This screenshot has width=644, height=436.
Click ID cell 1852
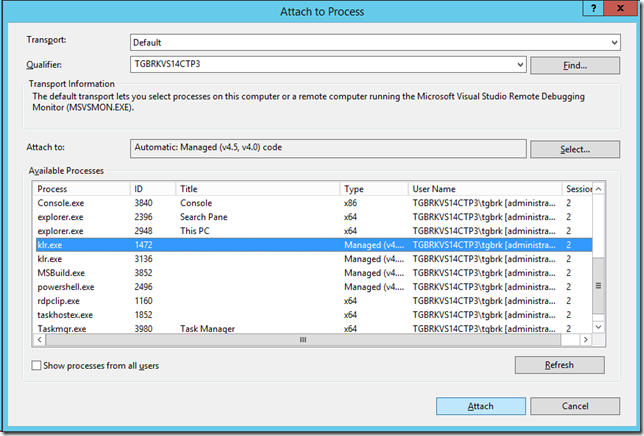[143, 315]
